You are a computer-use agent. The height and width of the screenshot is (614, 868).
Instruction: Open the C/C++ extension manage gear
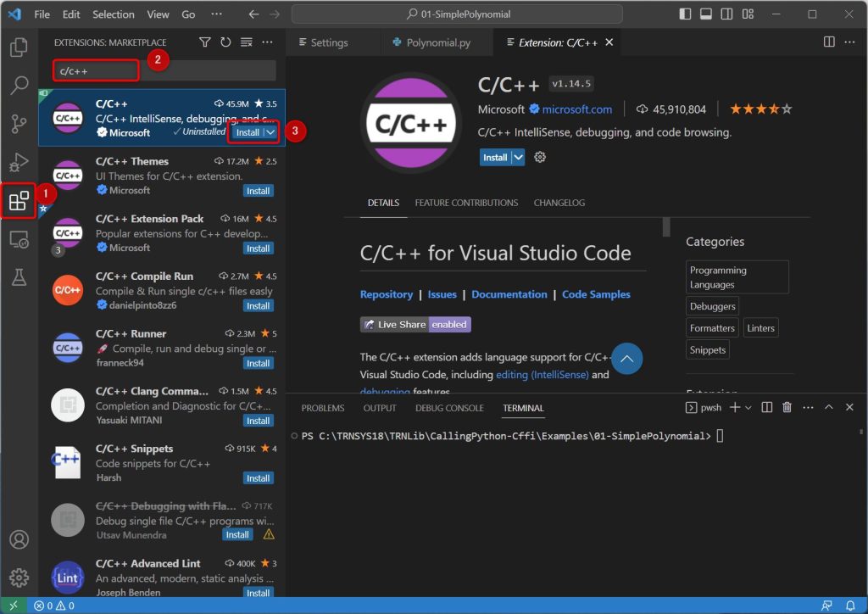540,157
